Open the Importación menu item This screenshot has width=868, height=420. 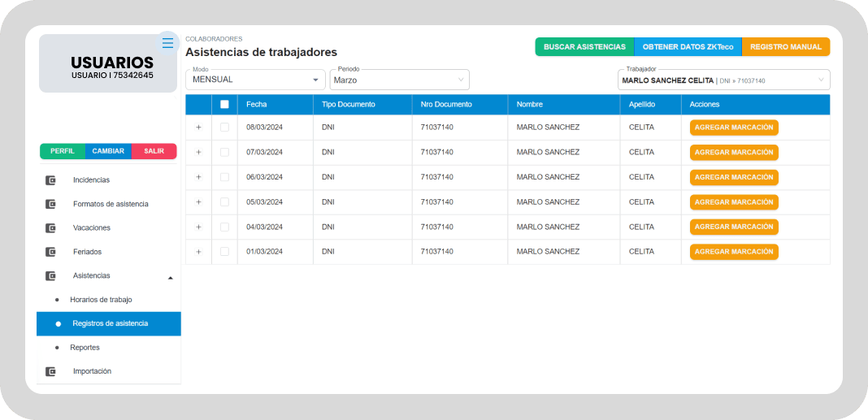[x=93, y=371]
